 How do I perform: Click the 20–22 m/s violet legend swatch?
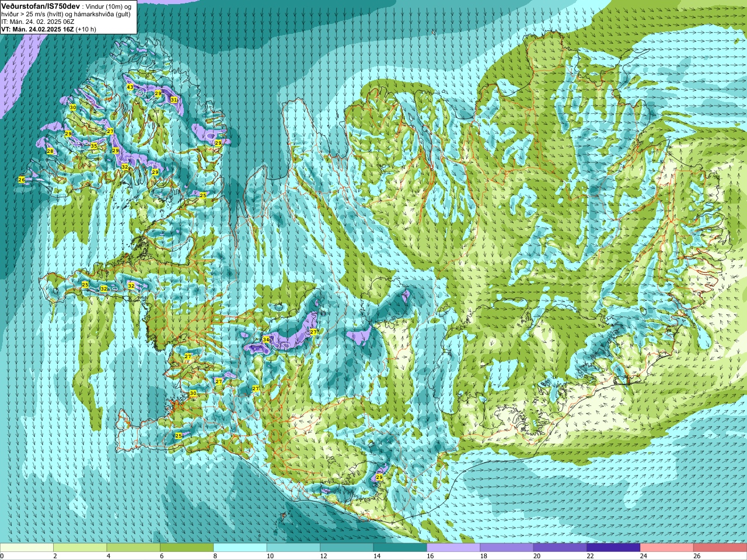[560, 548]
